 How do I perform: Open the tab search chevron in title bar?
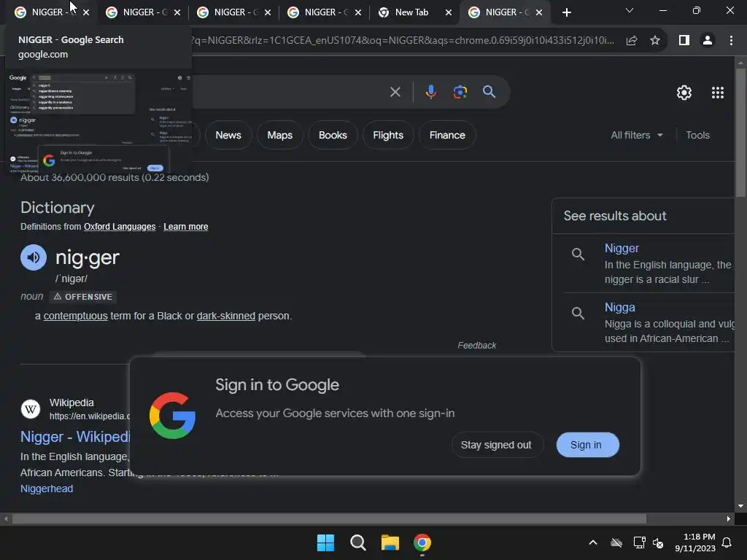tap(630, 10)
